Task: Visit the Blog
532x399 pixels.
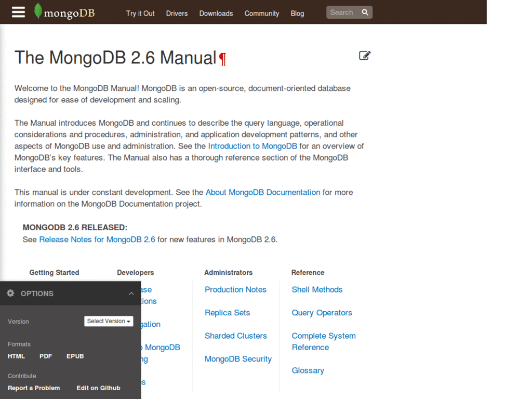Action: point(297,14)
